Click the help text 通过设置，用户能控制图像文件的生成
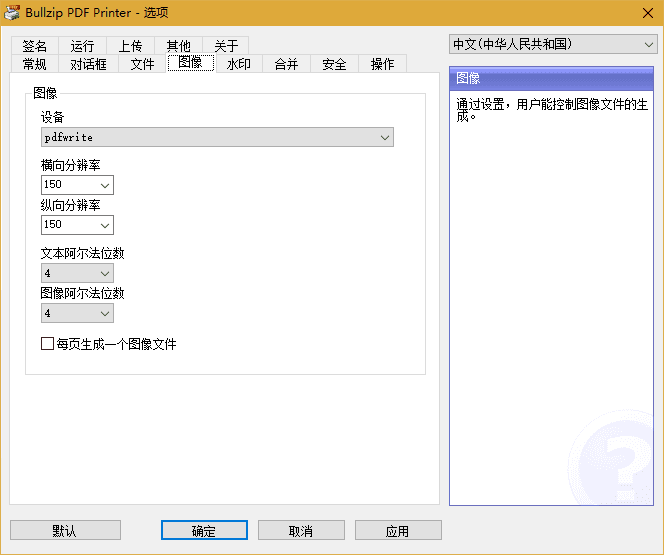 551,110
